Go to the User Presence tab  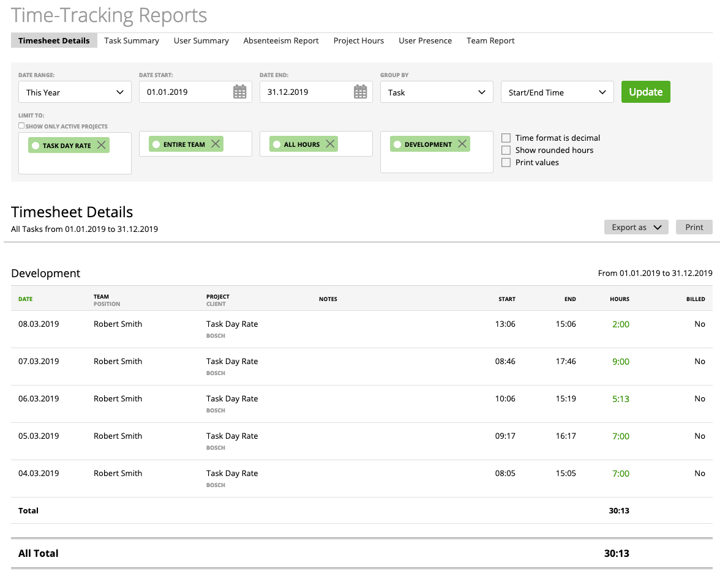click(x=425, y=40)
